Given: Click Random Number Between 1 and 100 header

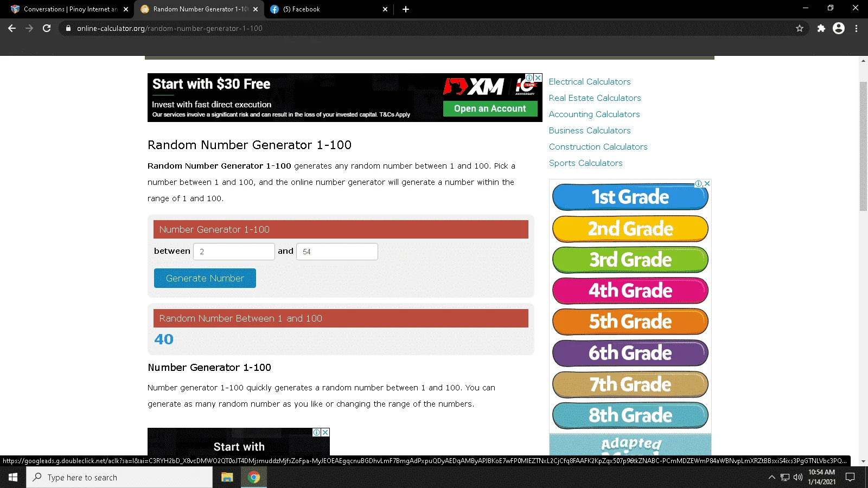Looking at the screenshot, I should tap(341, 318).
